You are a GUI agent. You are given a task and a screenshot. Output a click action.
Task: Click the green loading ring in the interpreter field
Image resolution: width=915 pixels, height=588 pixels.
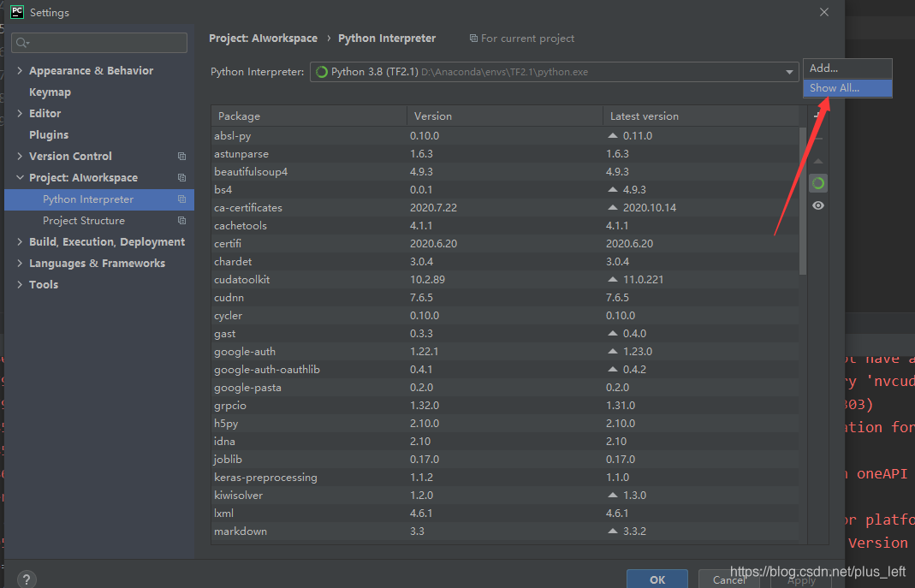pos(322,72)
